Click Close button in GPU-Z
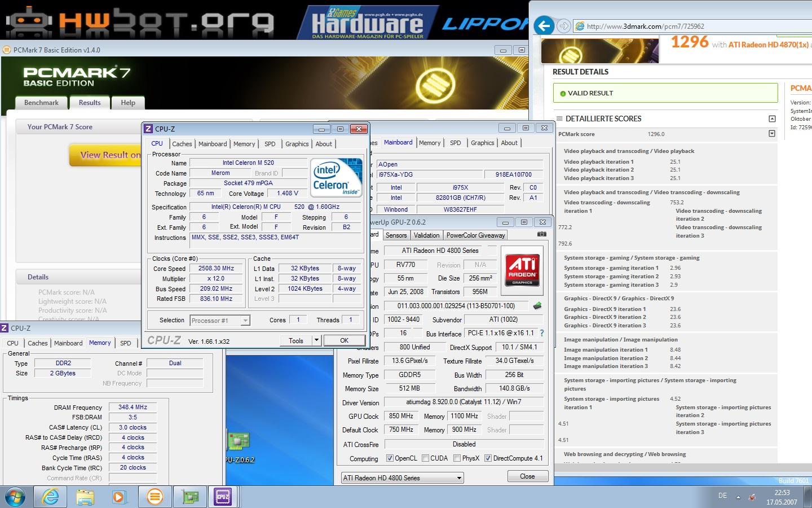Image resolution: width=812 pixels, height=508 pixels. (x=527, y=476)
